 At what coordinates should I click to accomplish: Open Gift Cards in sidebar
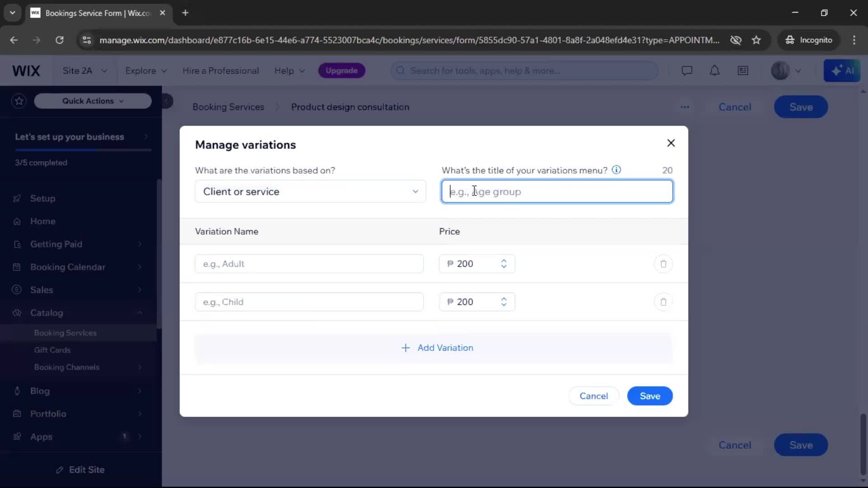[x=52, y=350]
